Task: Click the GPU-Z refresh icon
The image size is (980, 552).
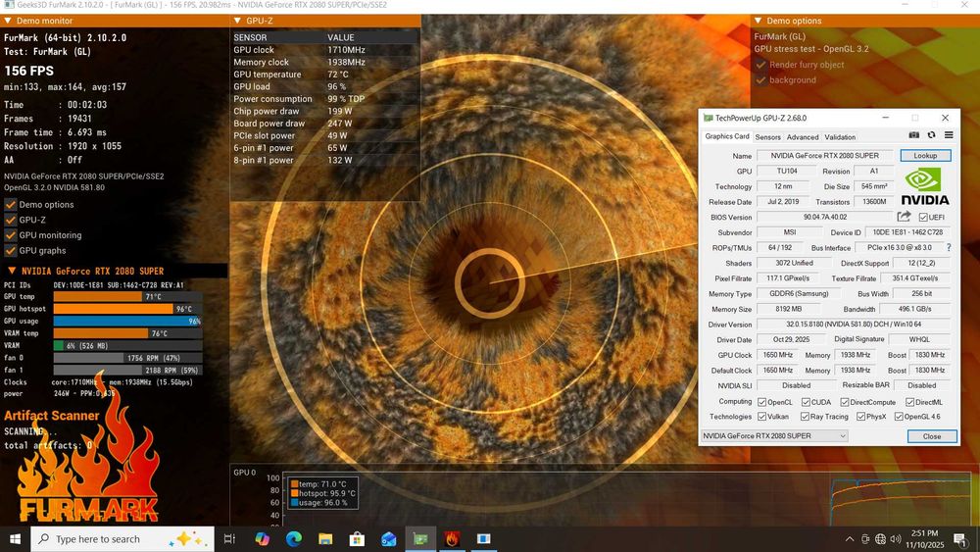Action: point(931,136)
